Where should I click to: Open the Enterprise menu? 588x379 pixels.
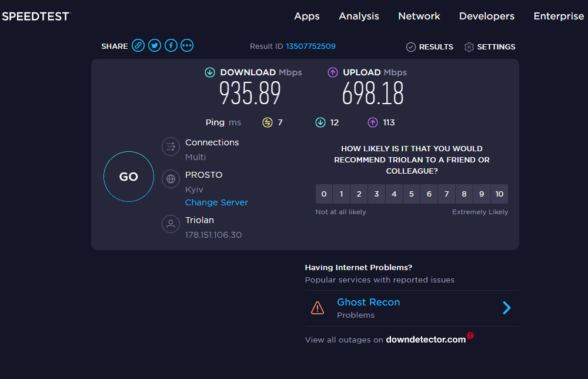tap(559, 16)
